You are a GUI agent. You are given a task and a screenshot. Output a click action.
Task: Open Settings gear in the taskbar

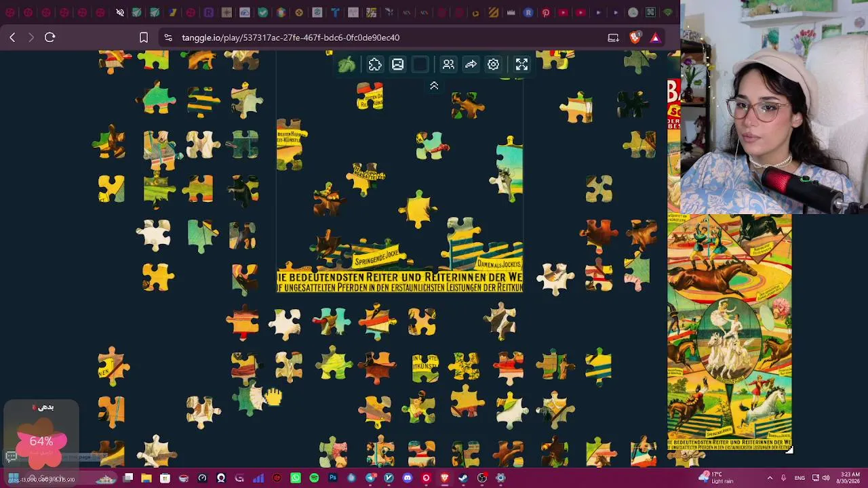tap(500, 478)
